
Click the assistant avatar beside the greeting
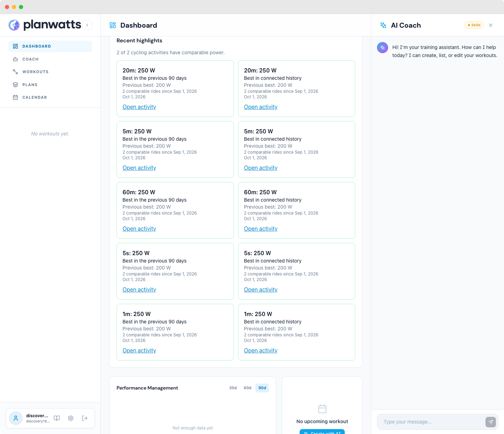(383, 48)
